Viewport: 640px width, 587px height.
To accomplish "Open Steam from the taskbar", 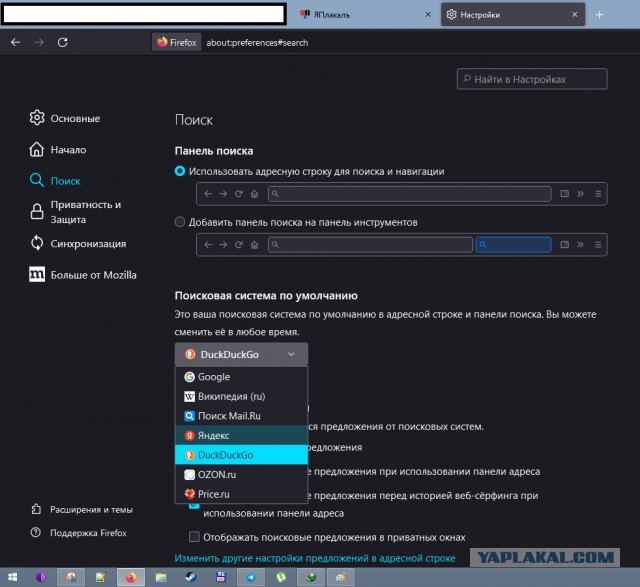I will 191,577.
